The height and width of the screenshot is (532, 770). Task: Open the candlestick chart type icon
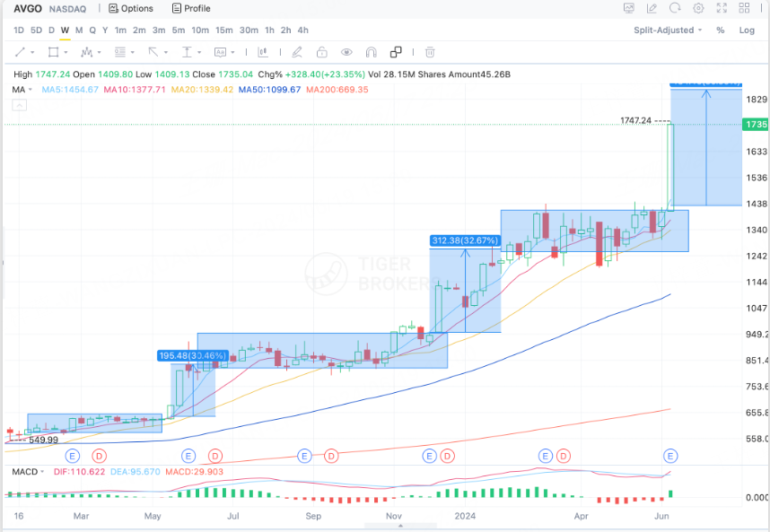[263, 52]
